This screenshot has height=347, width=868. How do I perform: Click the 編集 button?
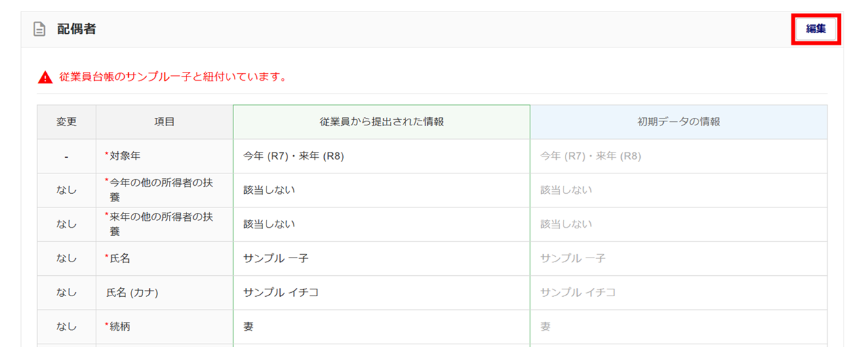(x=816, y=29)
